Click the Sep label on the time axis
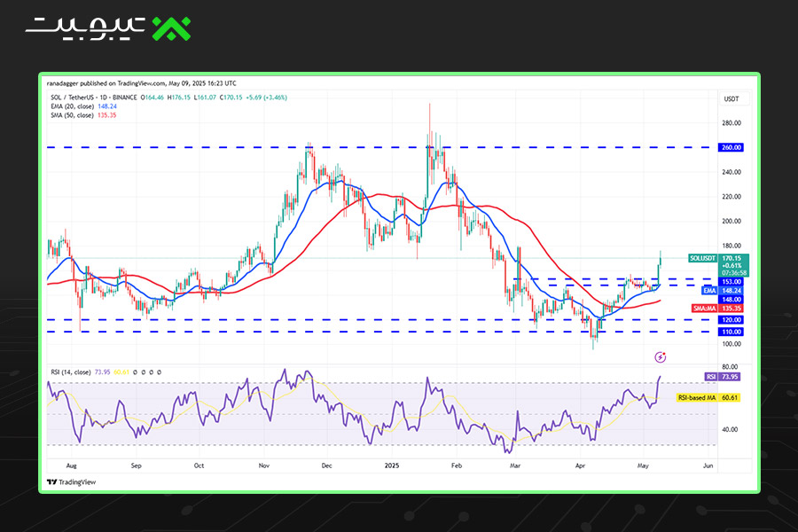Viewport: 798px width, 532px height. [136, 465]
